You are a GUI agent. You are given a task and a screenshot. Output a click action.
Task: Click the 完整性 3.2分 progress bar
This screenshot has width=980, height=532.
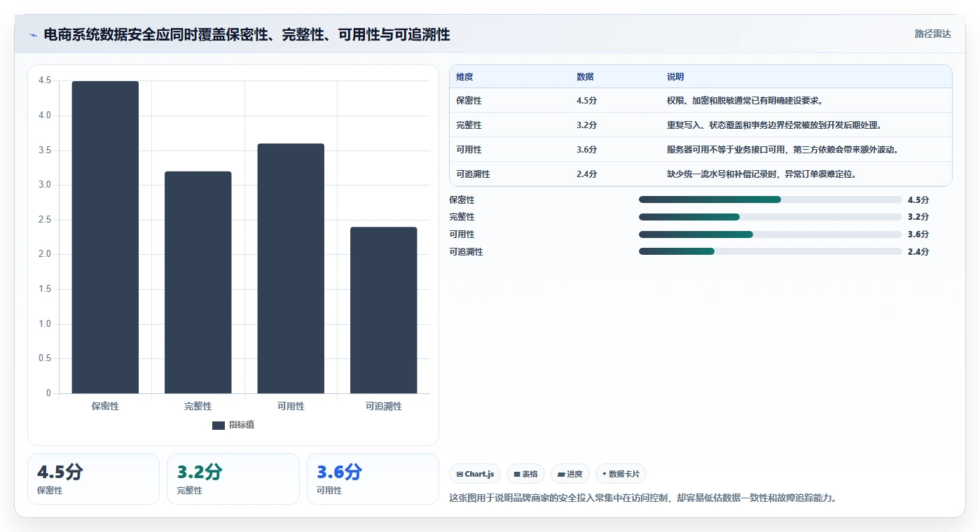coord(771,217)
